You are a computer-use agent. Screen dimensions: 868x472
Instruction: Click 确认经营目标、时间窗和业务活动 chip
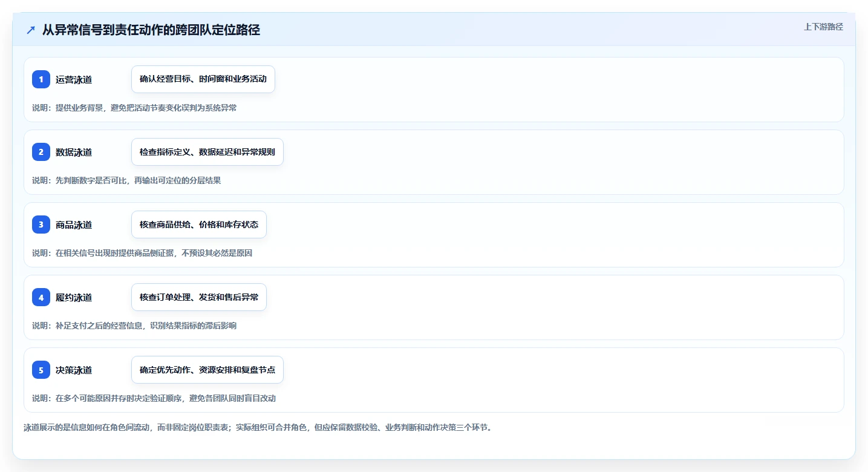(x=203, y=79)
